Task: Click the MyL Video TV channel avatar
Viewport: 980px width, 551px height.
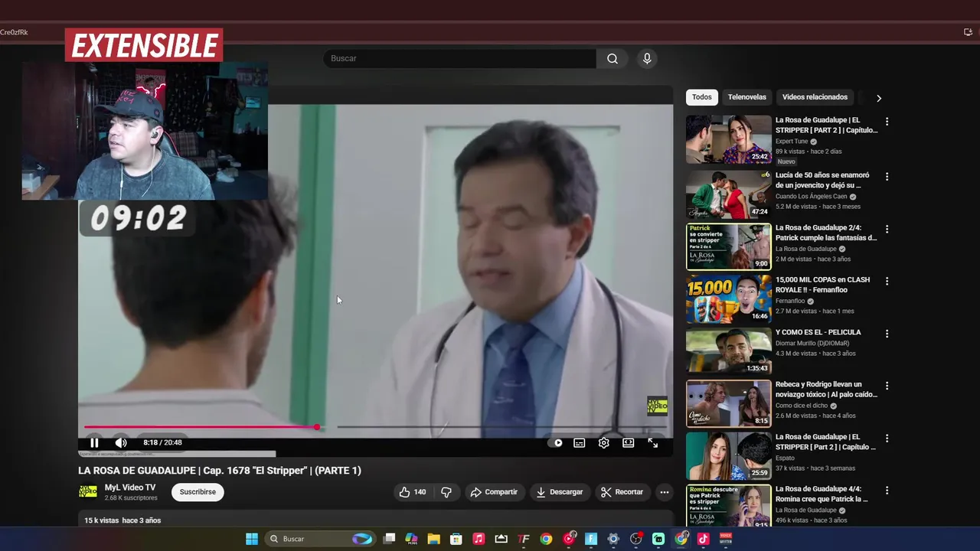Action: tap(89, 491)
